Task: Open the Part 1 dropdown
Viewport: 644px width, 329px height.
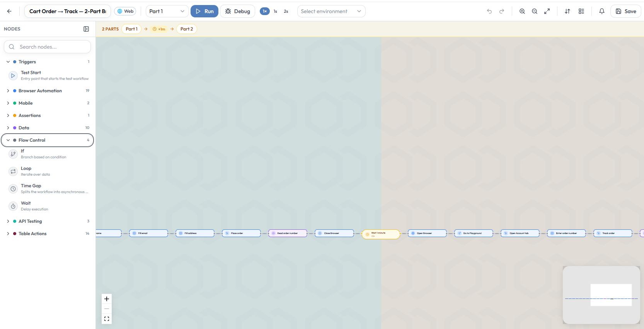Action: click(x=167, y=11)
